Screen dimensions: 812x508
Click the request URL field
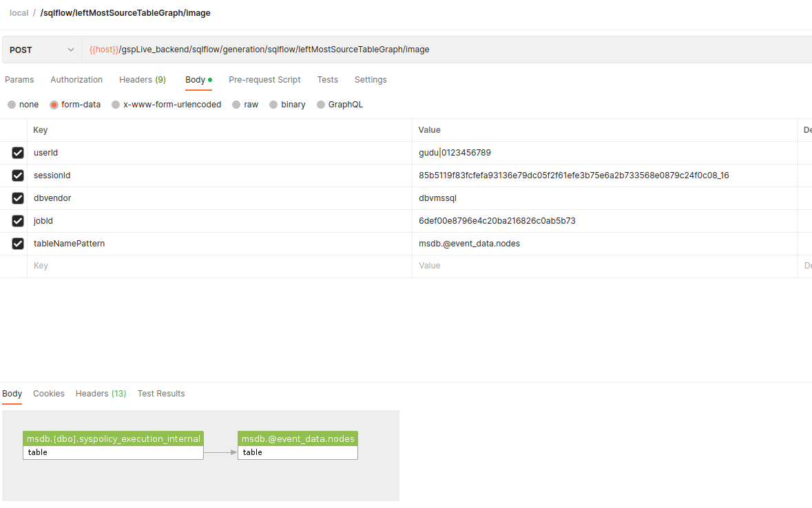pos(441,50)
